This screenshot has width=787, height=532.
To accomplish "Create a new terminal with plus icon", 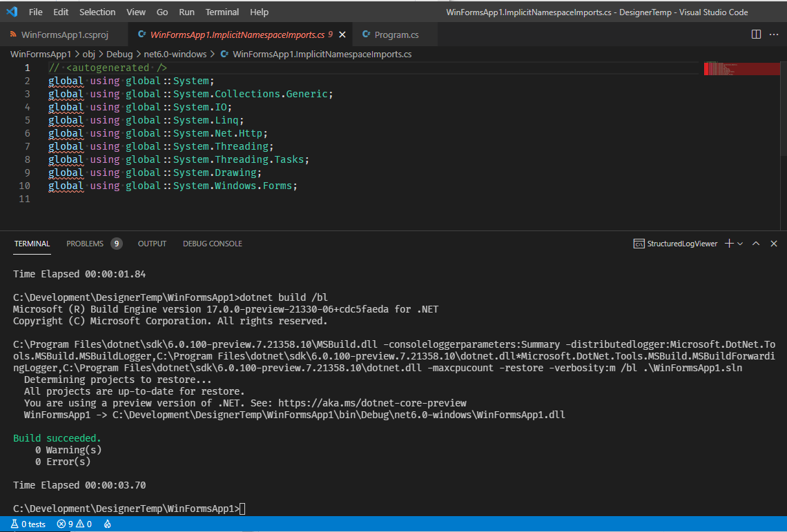I will (729, 244).
